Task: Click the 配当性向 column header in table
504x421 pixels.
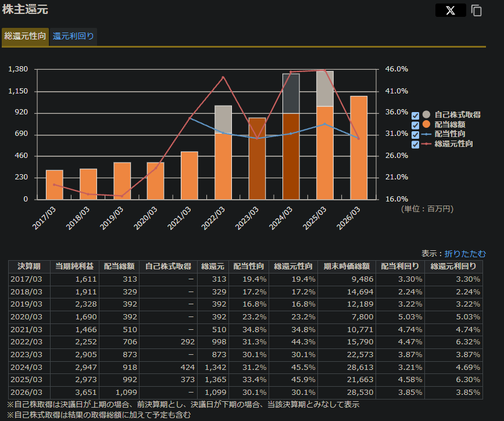Action: (x=248, y=267)
